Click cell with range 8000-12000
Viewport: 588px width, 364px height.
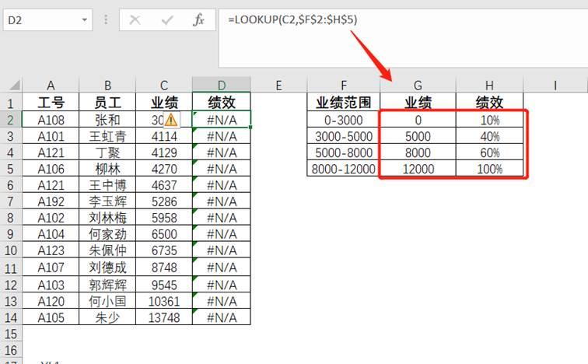tap(344, 169)
